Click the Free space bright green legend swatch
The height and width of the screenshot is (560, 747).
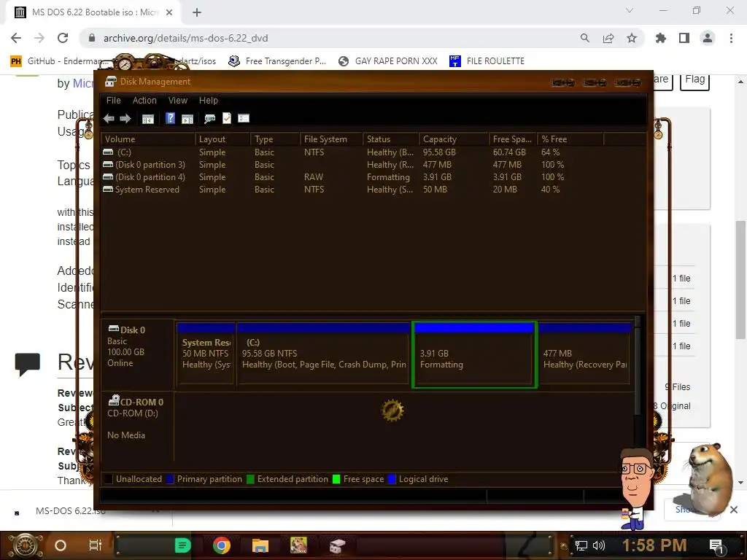coord(336,479)
